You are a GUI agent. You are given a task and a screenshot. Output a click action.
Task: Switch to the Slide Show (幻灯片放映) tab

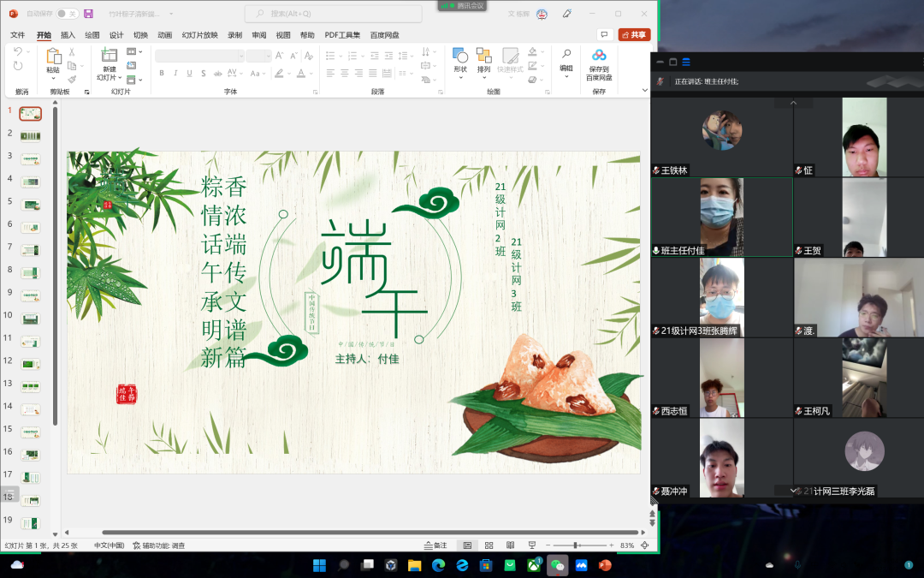tap(198, 35)
